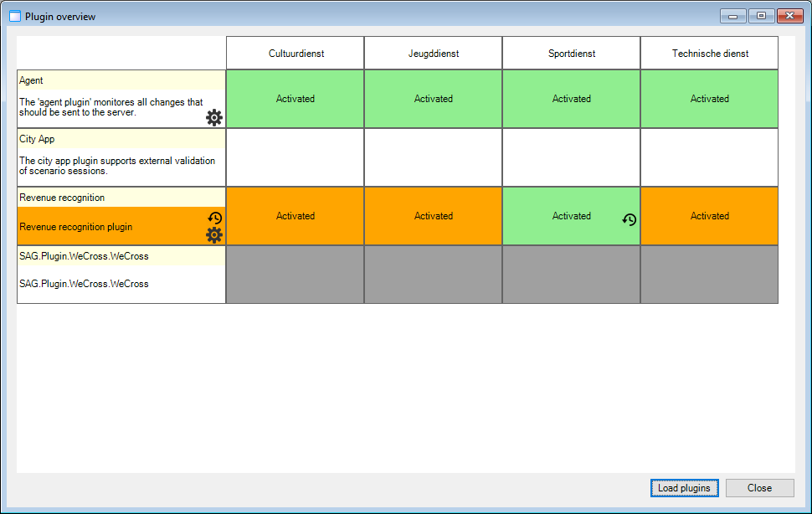This screenshot has height=514, width=812.
Task: Toggle City App cell for Sportdienst
Action: (571, 157)
